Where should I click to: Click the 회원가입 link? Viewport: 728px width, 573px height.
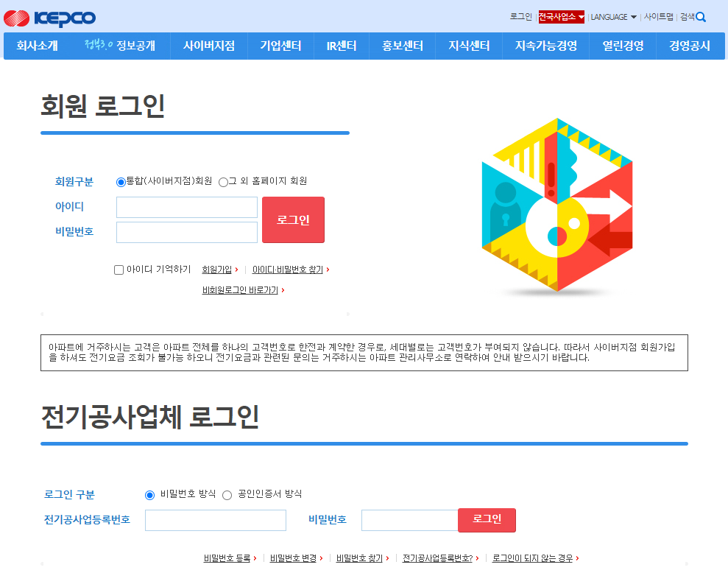219,270
